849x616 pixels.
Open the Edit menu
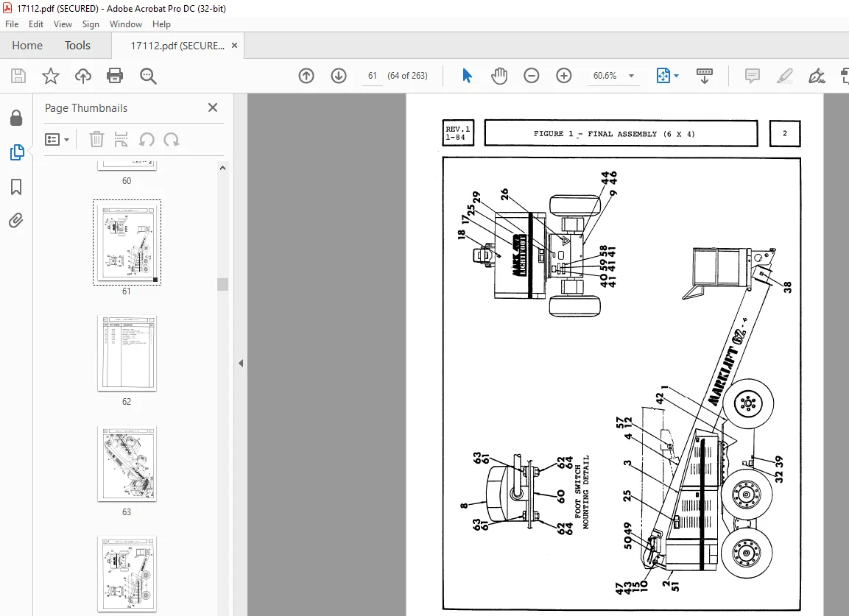pos(36,24)
